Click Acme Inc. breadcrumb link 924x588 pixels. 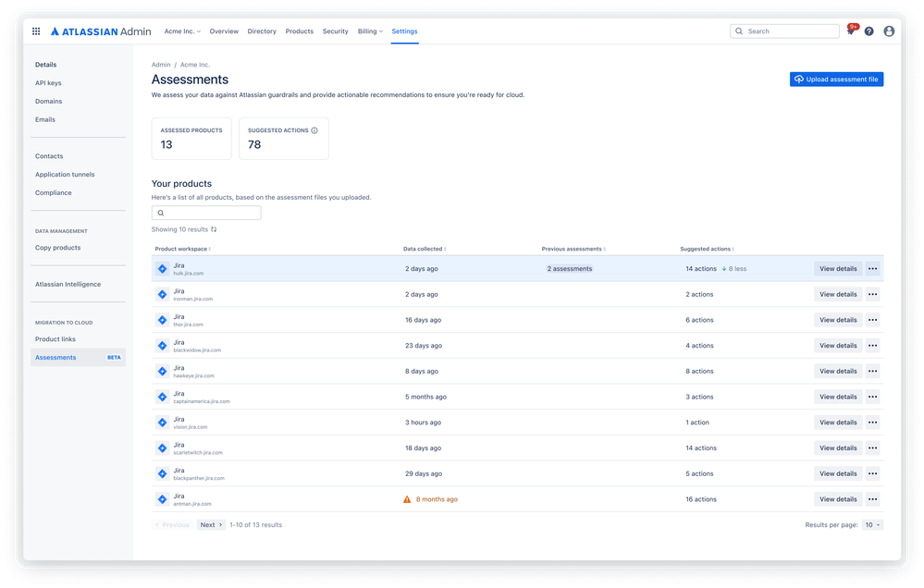pos(195,65)
